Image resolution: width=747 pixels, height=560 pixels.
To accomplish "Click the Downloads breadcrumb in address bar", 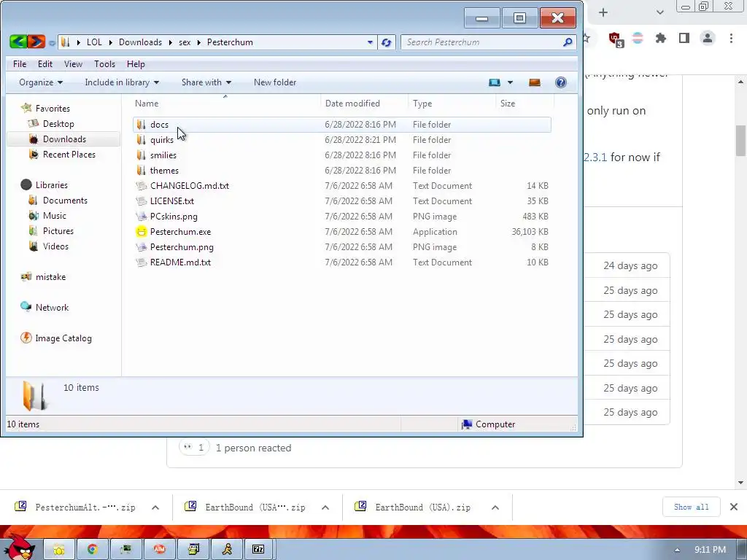I will pyautogui.click(x=141, y=42).
